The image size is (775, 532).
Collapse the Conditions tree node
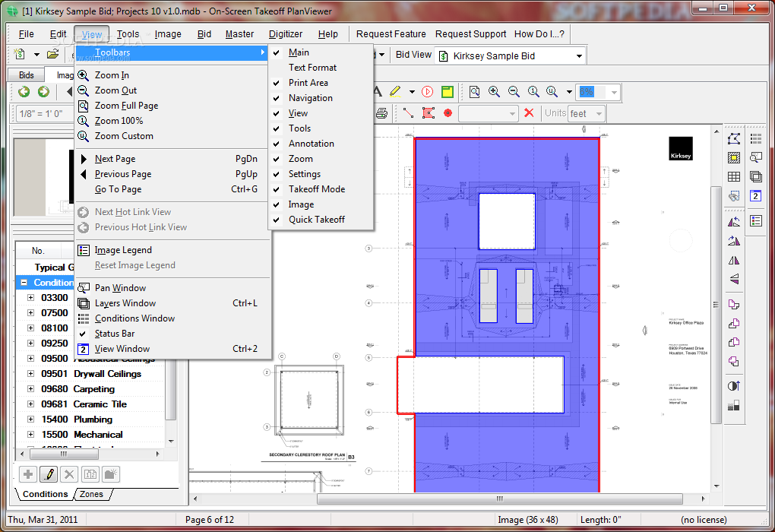24,282
